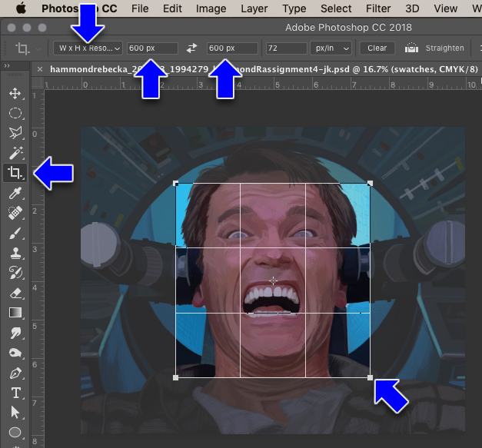Select the Smudge tool
Screen dimensions: 482x448
pos(15,333)
